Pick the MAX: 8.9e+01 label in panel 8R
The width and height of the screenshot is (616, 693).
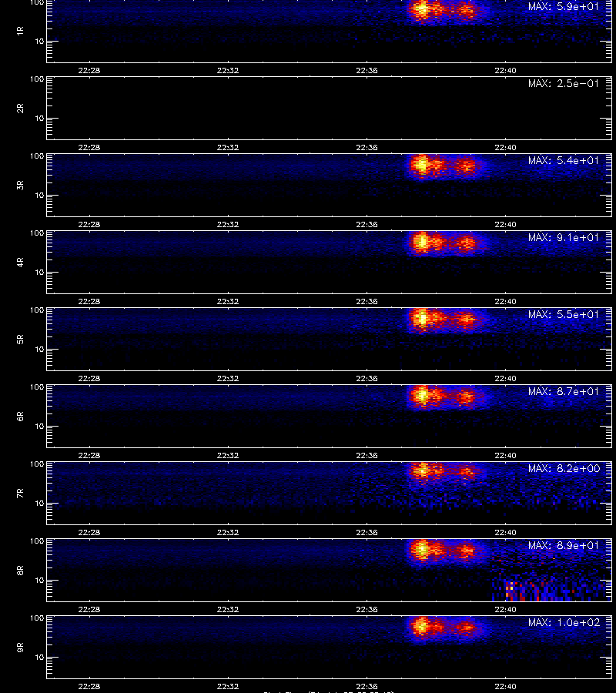pos(564,545)
